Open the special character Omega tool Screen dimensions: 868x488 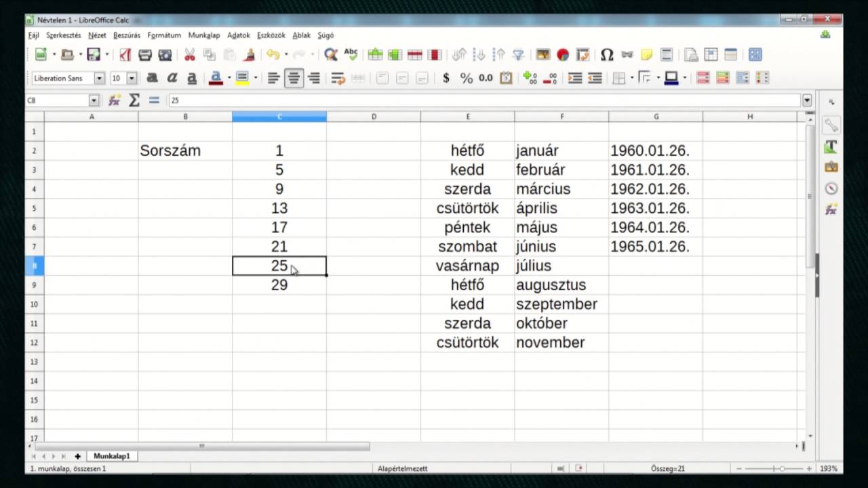click(607, 55)
